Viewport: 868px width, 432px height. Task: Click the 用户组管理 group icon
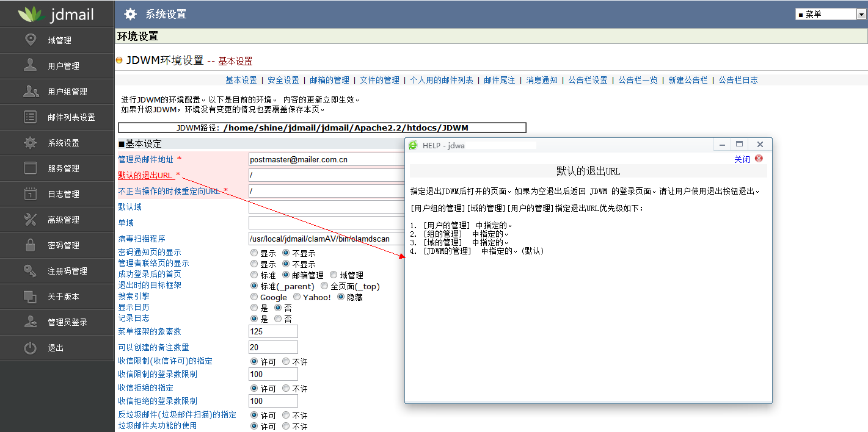coord(31,91)
